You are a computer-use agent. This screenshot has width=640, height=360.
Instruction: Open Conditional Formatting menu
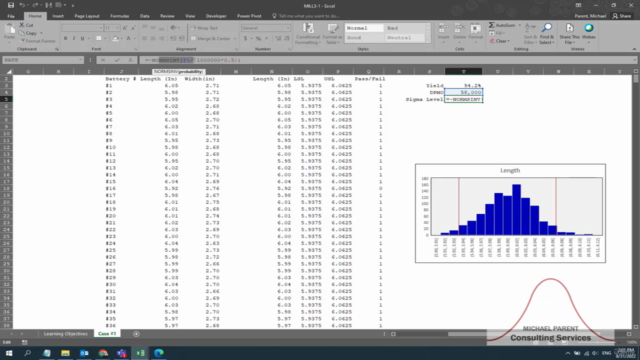pyautogui.click(x=308, y=33)
